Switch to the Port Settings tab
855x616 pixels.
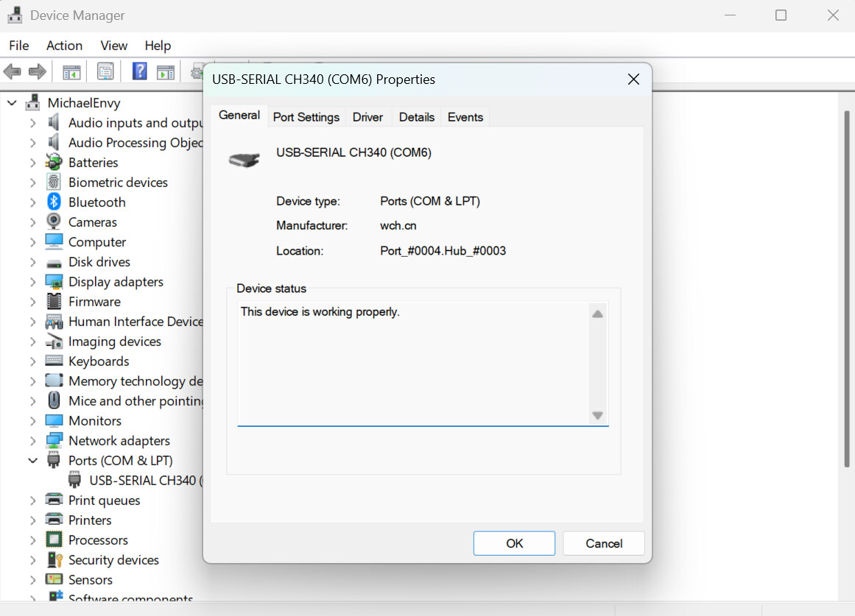pos(306,117)
